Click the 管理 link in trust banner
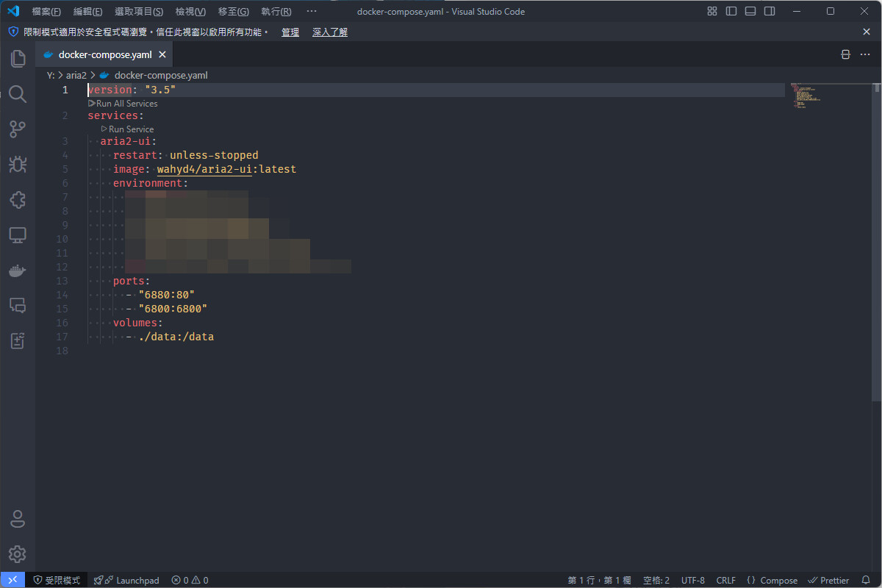Viewport: 882px width, 588px height. [290, 32]
